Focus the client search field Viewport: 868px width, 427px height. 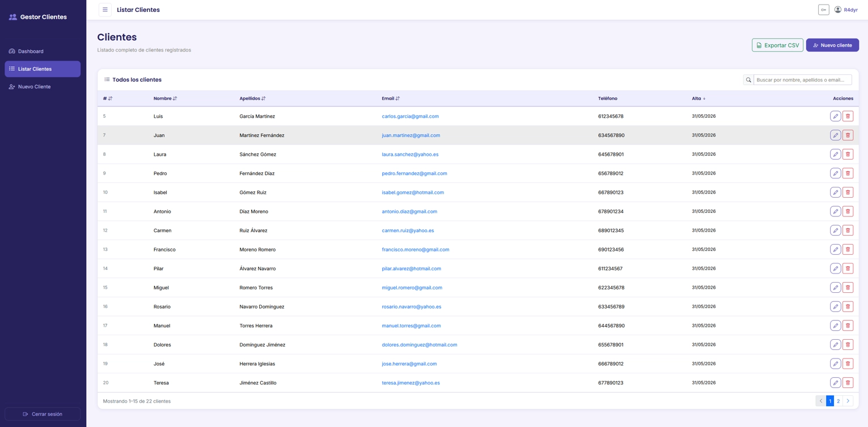point(802,80)
